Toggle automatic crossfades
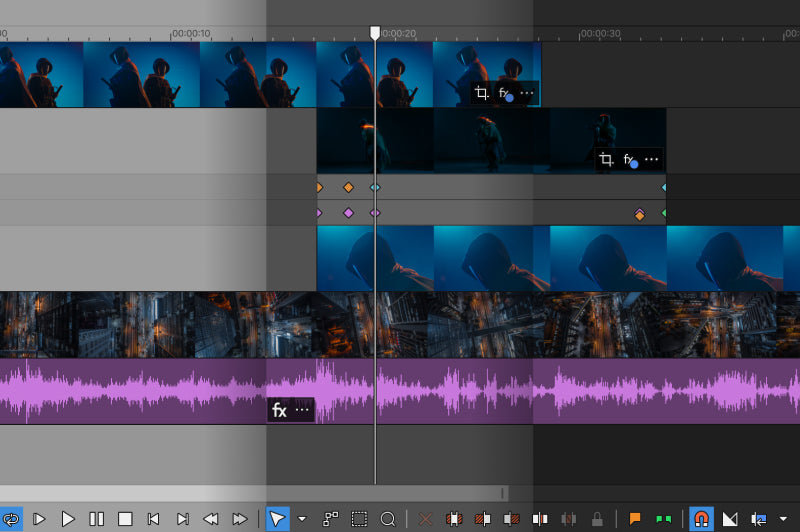Screen dimensions: 800x532 pos(729,519)
